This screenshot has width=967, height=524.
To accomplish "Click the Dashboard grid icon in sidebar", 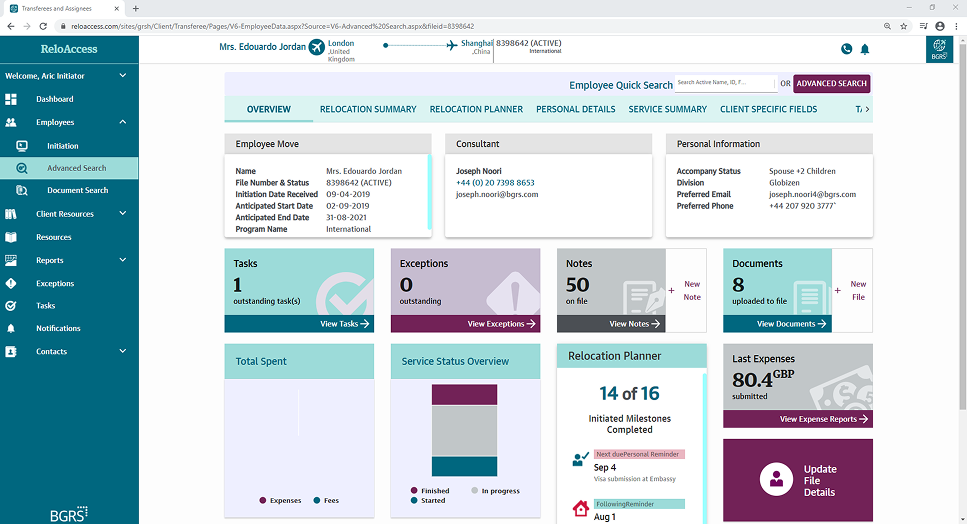I will [x=11, y=99].
